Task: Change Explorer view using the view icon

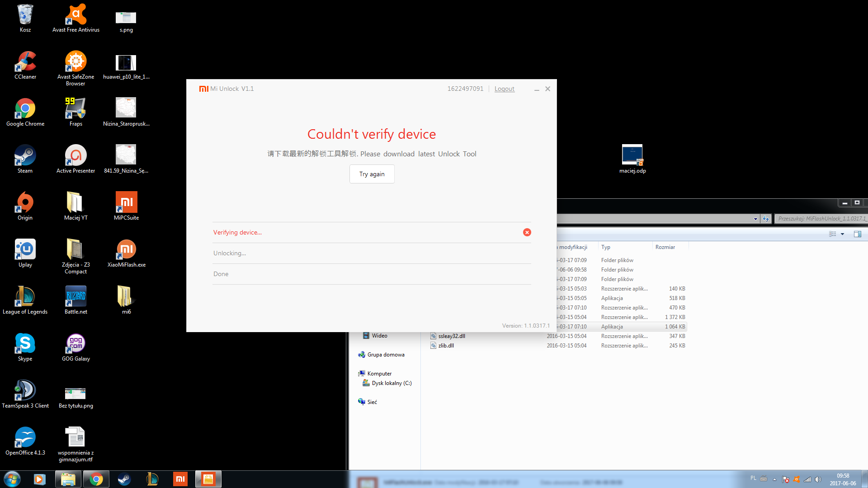Action: pos(832,234)
